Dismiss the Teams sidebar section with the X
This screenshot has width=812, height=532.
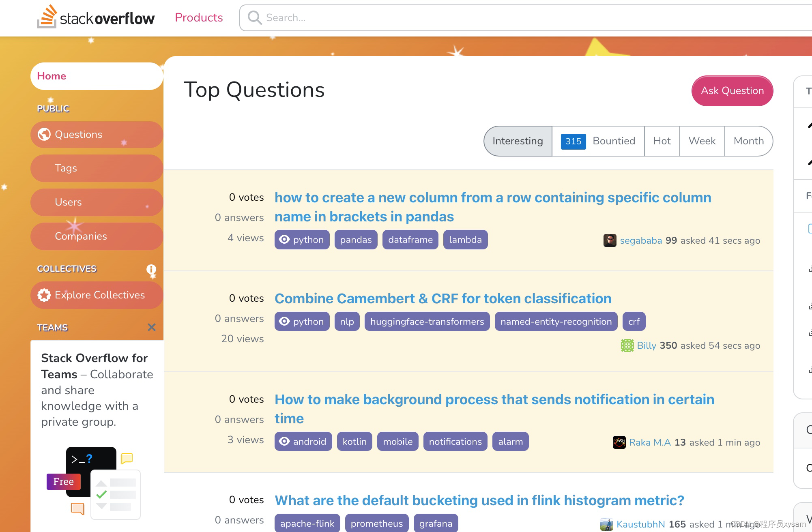pos(152,327)
